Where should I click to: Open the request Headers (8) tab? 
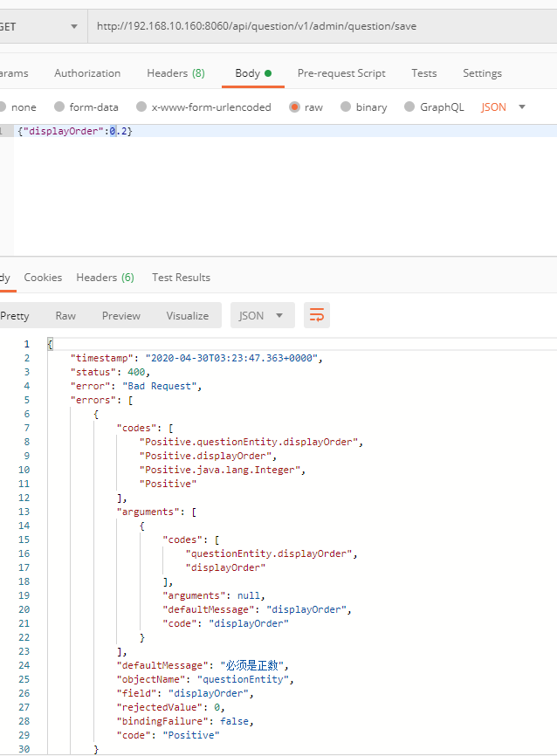[175, 73]
